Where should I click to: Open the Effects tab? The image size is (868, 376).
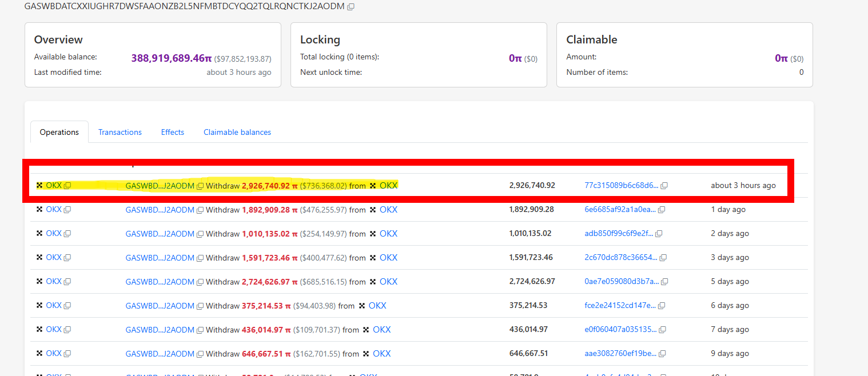point(172,132)
